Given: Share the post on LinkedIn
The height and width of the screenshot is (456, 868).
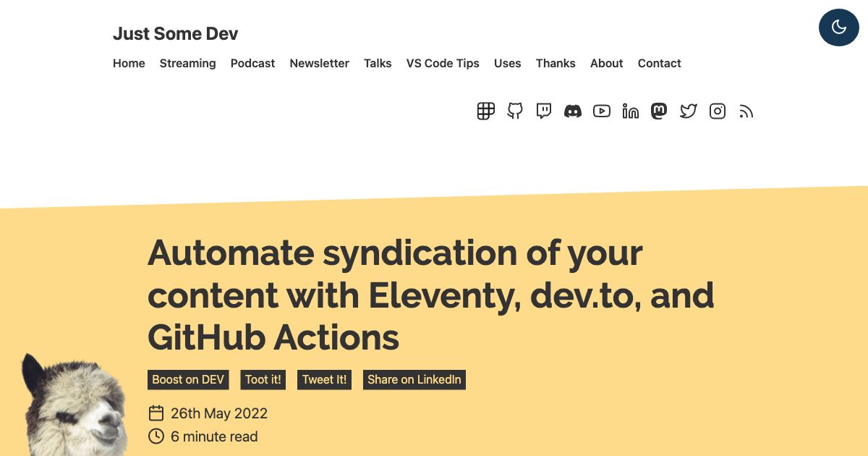Looking at the screenshot, I should (x=414, y=379).
